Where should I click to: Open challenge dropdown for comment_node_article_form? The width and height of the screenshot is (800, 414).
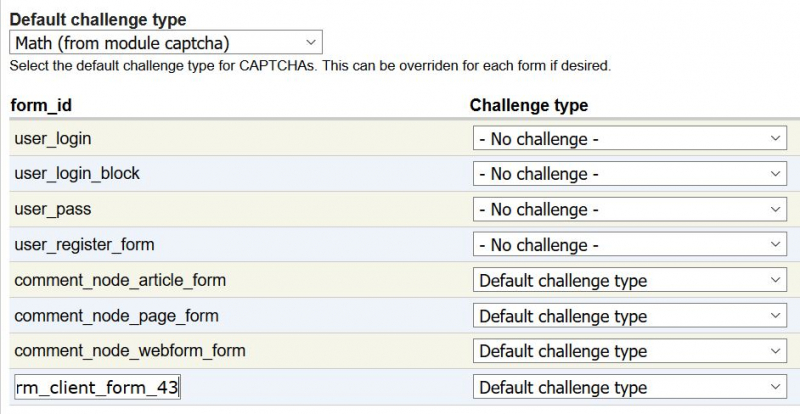630,280
